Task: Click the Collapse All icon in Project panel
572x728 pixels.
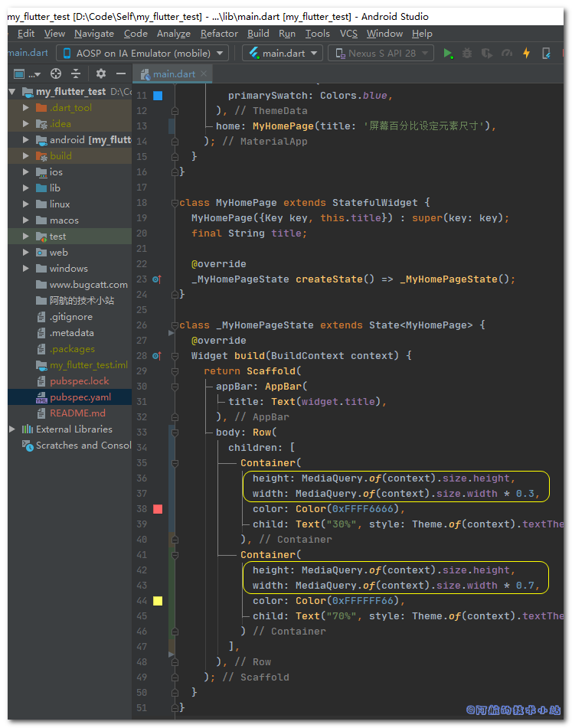Action: [76, 73]
